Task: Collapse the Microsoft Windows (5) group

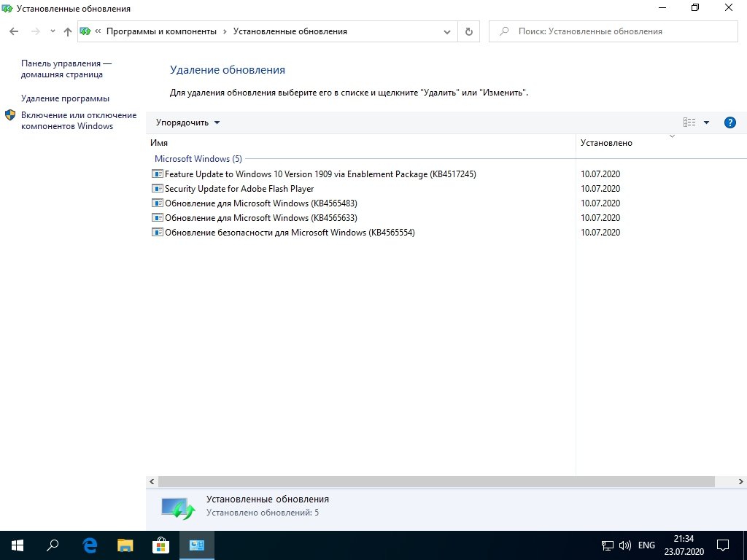Action: pos(198,158)
